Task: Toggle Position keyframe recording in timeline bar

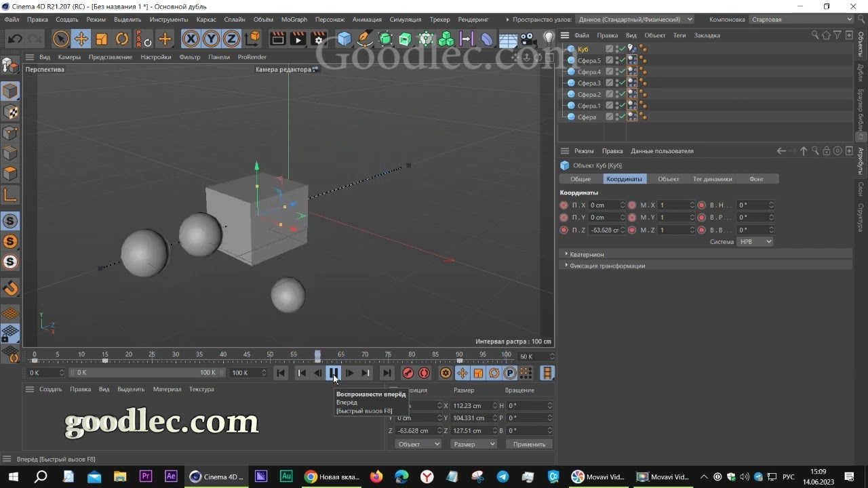Action: pos(462,373)
